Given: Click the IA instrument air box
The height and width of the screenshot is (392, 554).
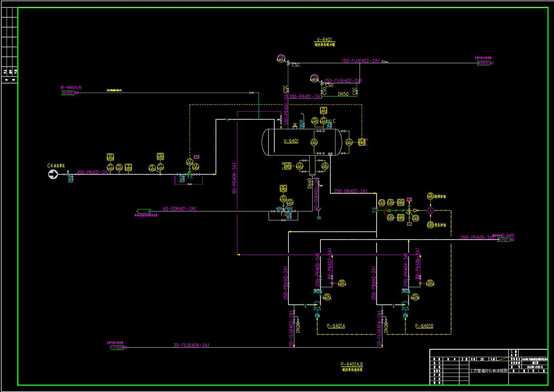Looking at the screenshot, I should [x=409, y=224].
